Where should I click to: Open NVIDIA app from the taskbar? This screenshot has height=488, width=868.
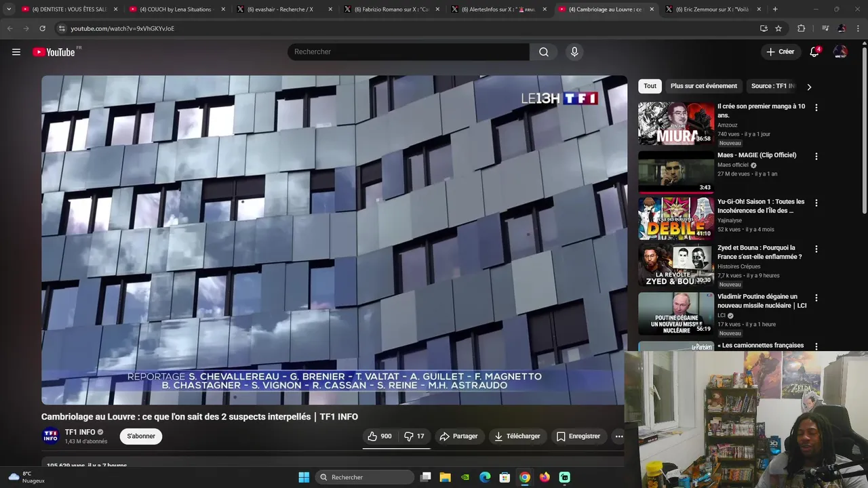click(465, 477)
